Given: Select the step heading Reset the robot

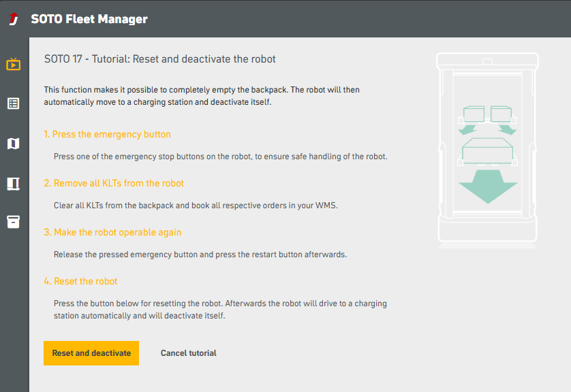Looking at the screenshot, I should (x=80, y=282).
